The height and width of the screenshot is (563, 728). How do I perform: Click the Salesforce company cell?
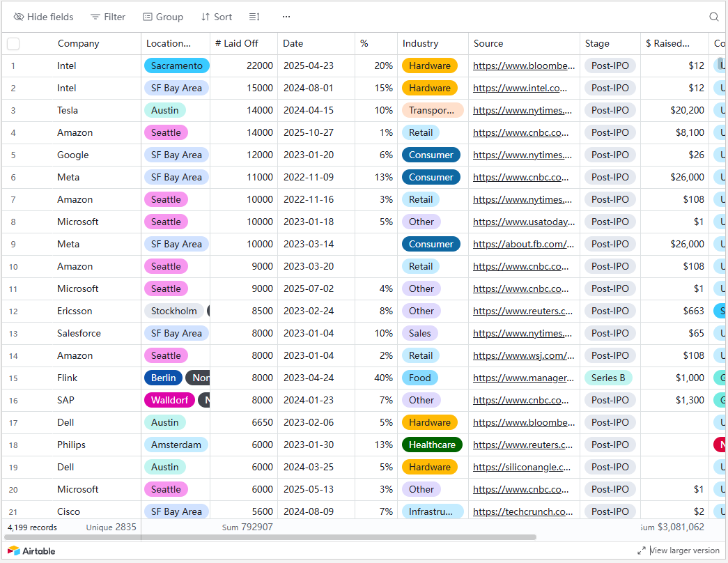click(x=79, y=334)
